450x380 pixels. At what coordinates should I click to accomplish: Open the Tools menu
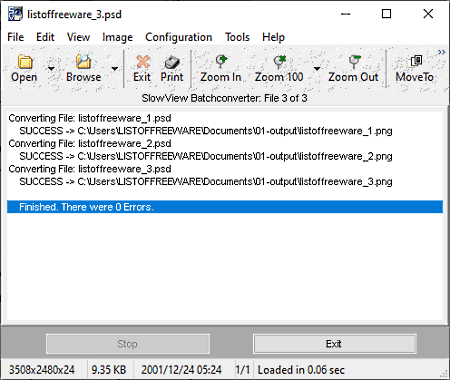pos(237,37)
